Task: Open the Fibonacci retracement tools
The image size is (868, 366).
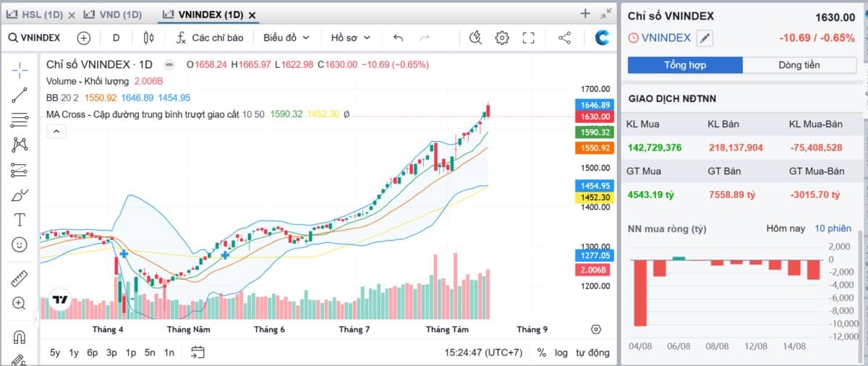Action: pos(20,119)
